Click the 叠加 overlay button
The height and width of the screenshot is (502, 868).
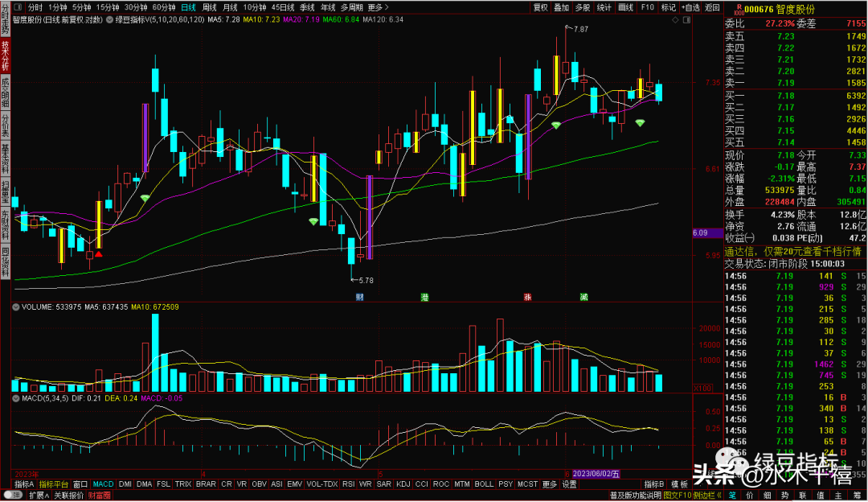click(561, 7)
